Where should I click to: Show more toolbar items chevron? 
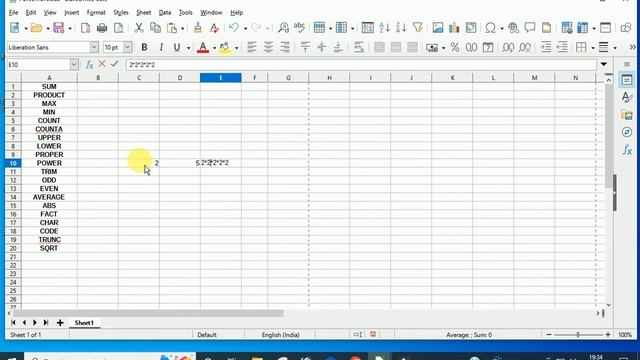(x=632, y=47)
